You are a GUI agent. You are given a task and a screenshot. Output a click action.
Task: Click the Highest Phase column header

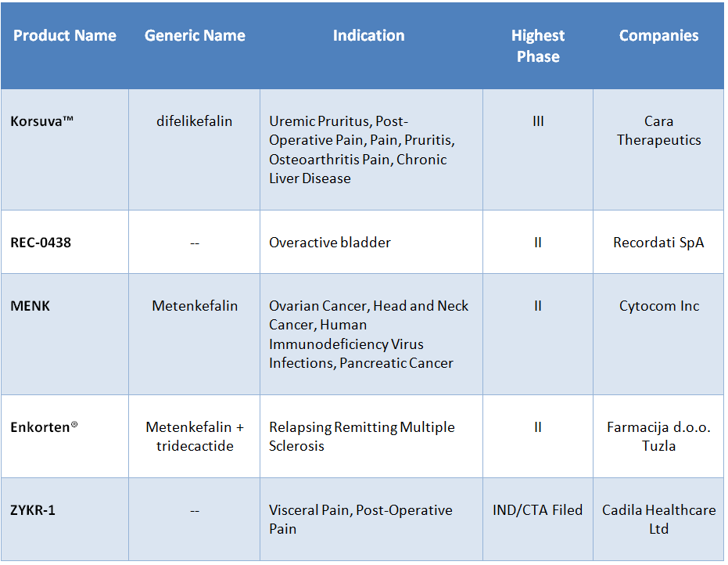click(538, 46)
